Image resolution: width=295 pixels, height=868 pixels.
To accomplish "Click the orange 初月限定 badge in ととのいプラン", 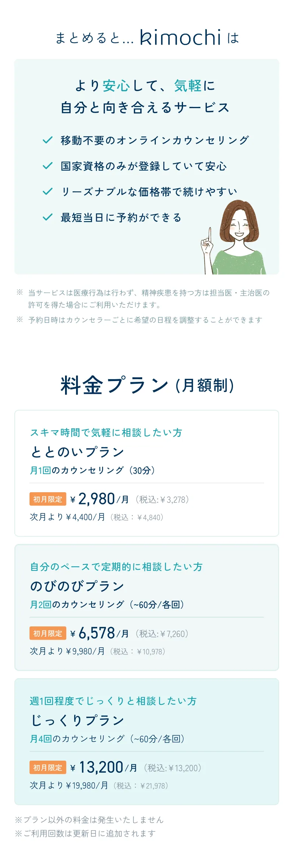I will click(48, 499).
